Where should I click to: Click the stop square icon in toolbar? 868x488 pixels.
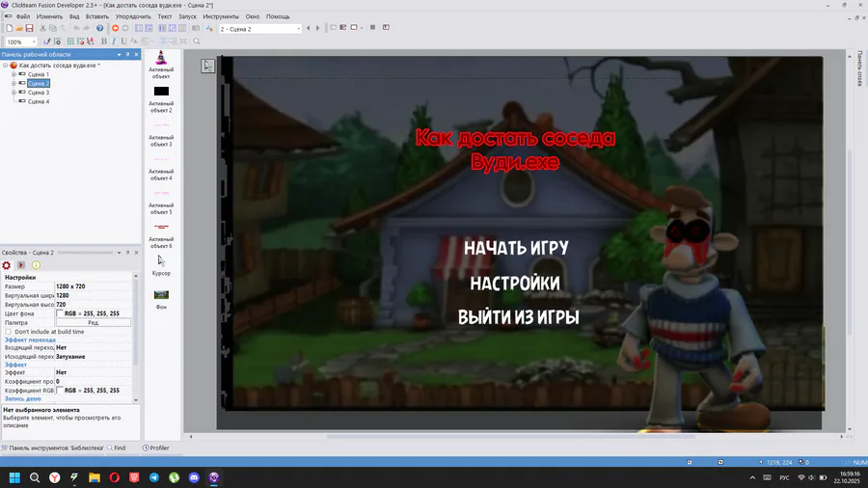pyautogui.click(x=372, y=28)
